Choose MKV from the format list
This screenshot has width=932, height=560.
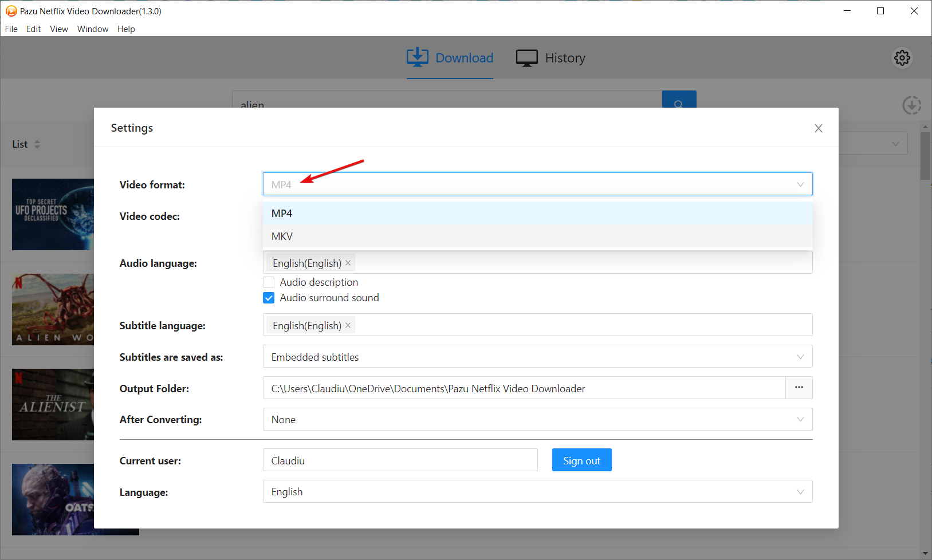click(282, 236)
